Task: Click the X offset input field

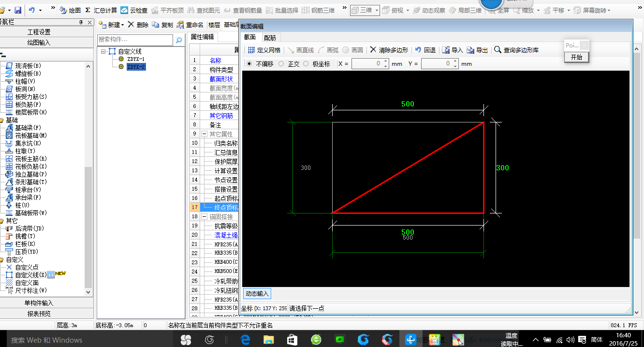Action: [x=367, y=63]
